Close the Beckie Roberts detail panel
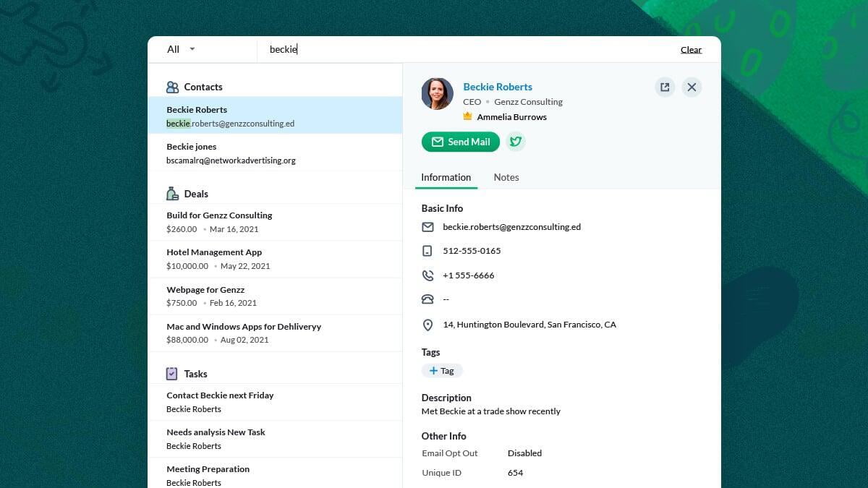 [692, 87]
